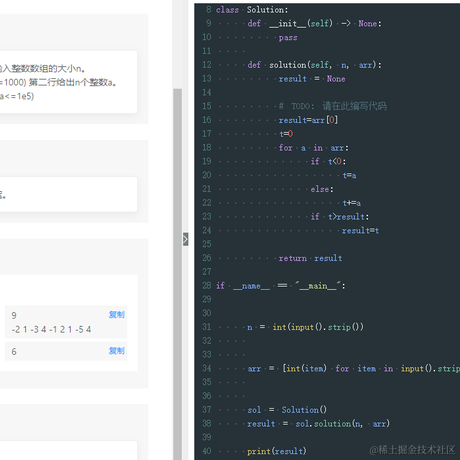This screenshot has width=460, height=460.
Task: Copy the sample output 6 via its 复制 link
Action: pyautogui.click(x=117, y=351)
